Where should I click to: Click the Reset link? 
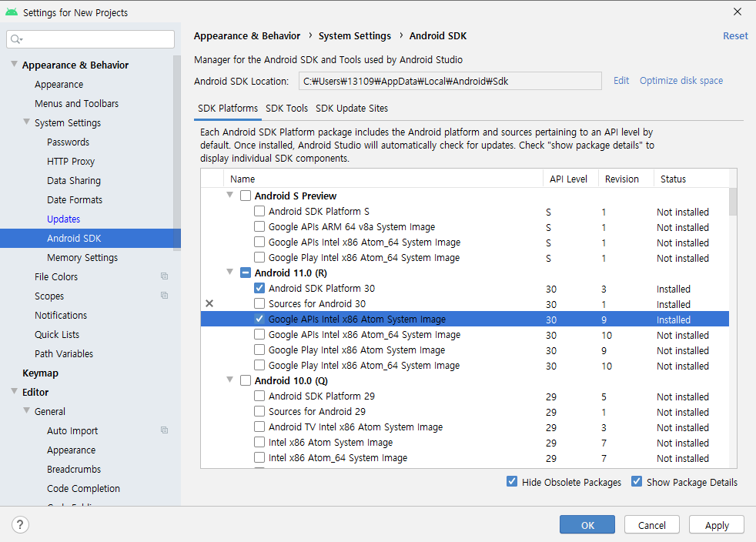click(x=735, y=36)
